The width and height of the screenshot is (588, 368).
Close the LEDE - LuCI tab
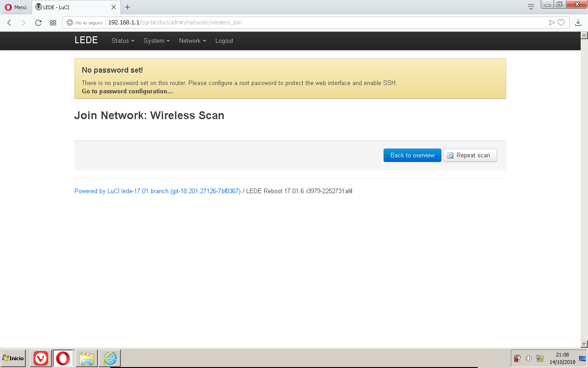tap(114, 7)
